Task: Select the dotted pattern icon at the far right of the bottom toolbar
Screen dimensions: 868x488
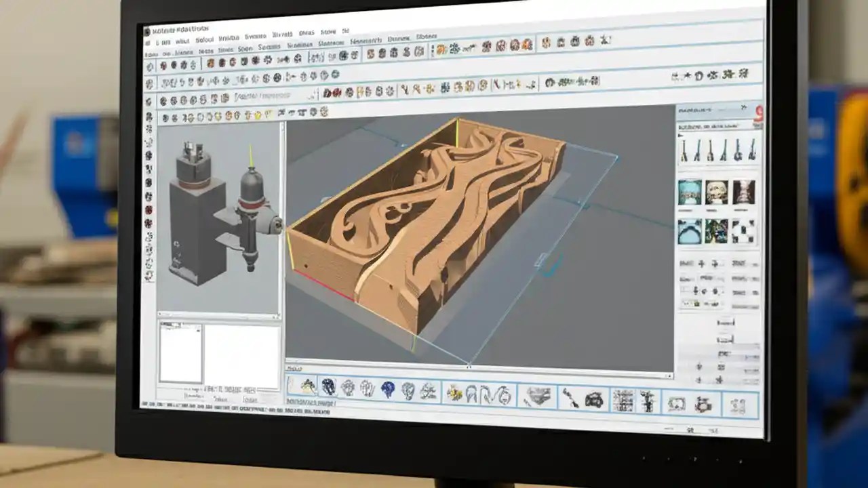Action: (x=736, y=403)
